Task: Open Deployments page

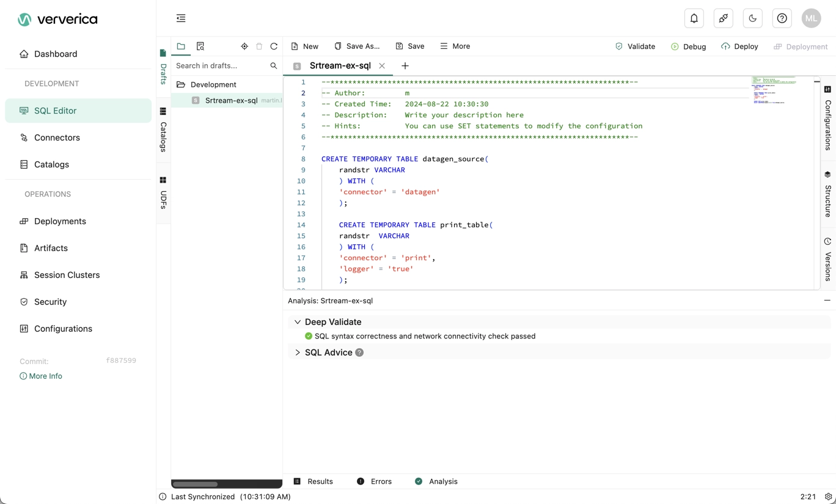Action: coord(78,221)
